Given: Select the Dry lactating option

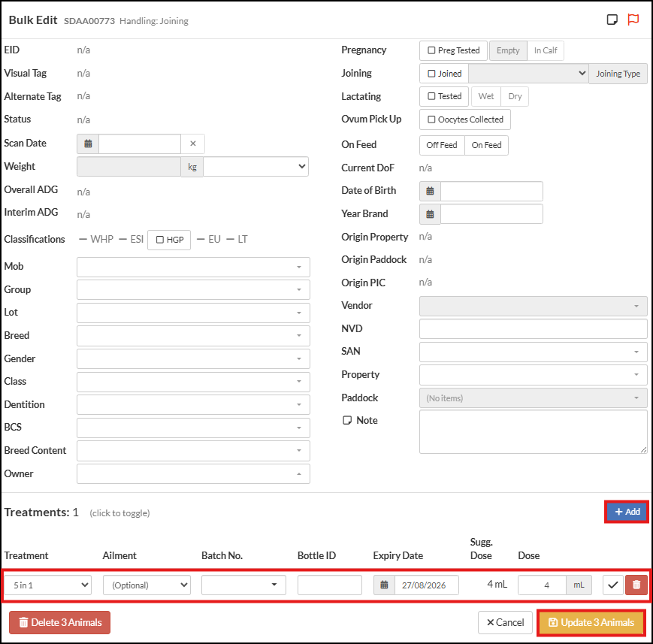Looking at the screenshot, I should [x=515, y=96].
